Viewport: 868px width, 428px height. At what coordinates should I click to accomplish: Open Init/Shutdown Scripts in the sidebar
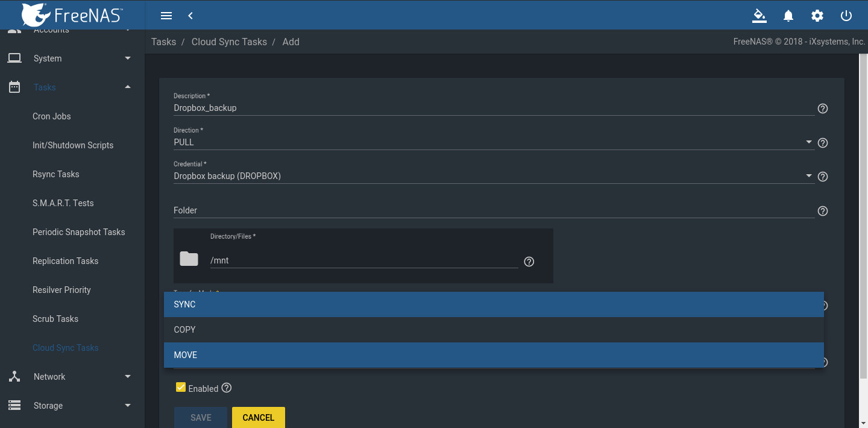pyautogui.click(x=73, y=145)
